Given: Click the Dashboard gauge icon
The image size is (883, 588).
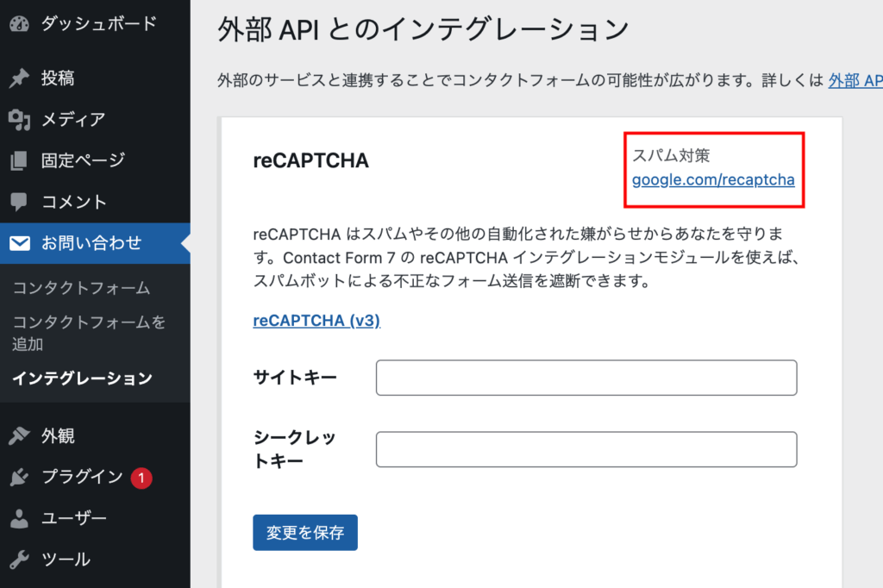Looking at the screenshot, I should 19,24.
